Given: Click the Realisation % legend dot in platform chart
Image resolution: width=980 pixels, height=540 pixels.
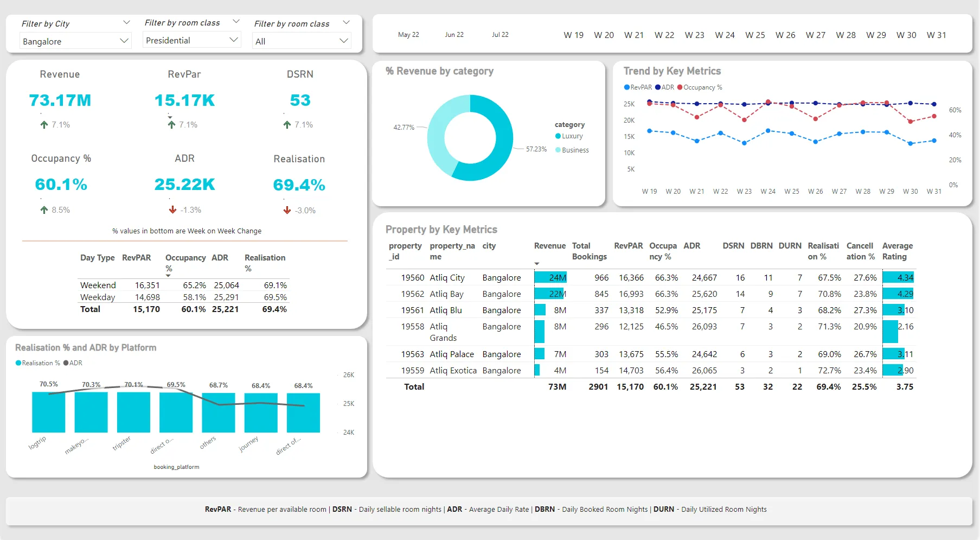Looking at the screenshot, I should (x=18, y=363).
